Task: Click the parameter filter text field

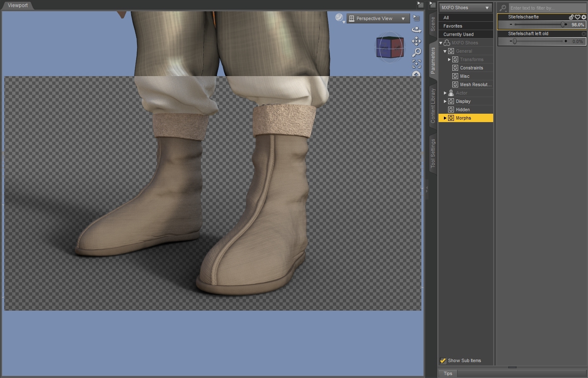Action: click(546, 8)
